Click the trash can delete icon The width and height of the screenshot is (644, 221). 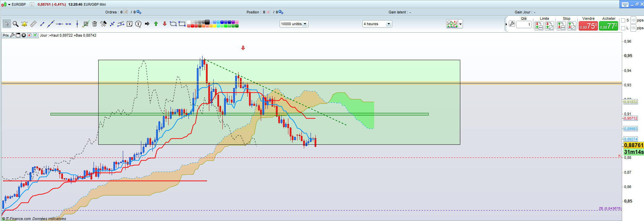pyautogui.click(x=95, y=24)
